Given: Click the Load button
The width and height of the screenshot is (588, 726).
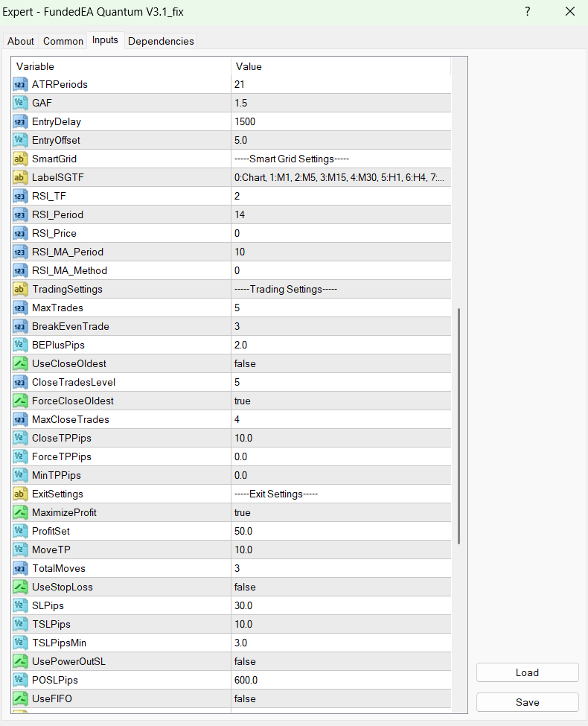Looking at the screenshot, I should [528, 672].
